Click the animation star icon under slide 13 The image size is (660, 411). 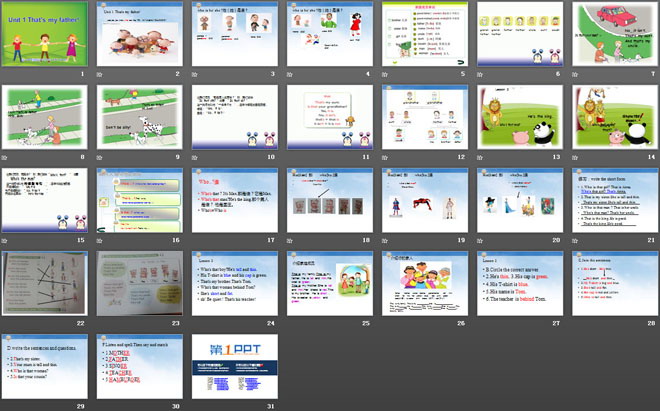479,158
